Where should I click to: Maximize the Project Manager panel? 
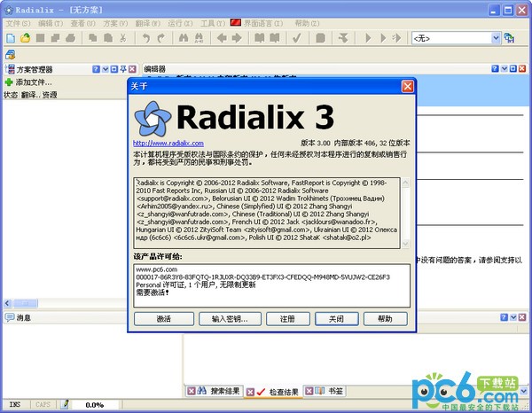(114, 69)
